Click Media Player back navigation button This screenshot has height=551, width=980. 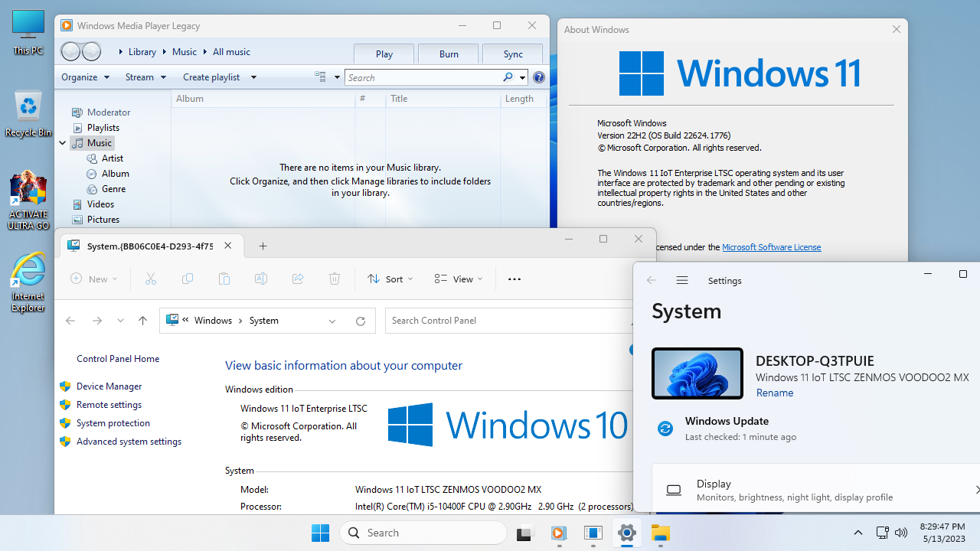pos(70,51)
